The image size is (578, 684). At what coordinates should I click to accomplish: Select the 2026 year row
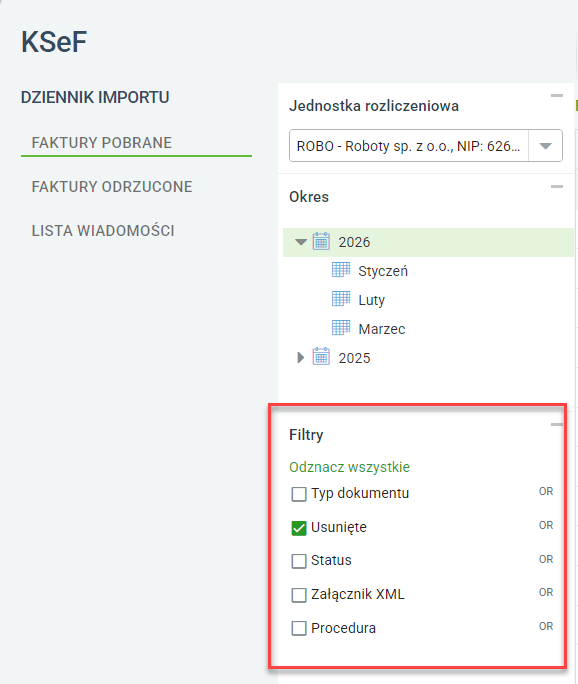428,242
